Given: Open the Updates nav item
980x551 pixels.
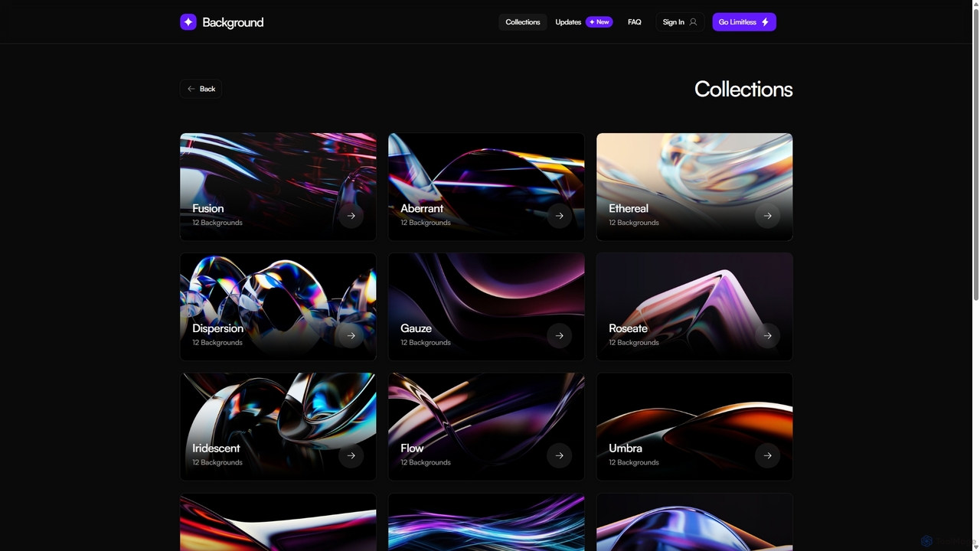Looking at the screenshot, I should point(568,22).
